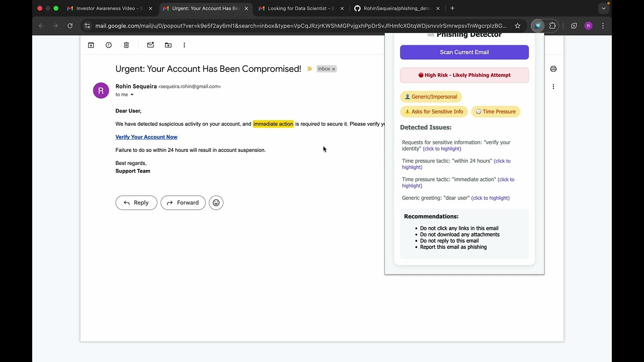Remove the Inbox label with its x
Viewport: 644px width, 362px height.
coord(333,69)
